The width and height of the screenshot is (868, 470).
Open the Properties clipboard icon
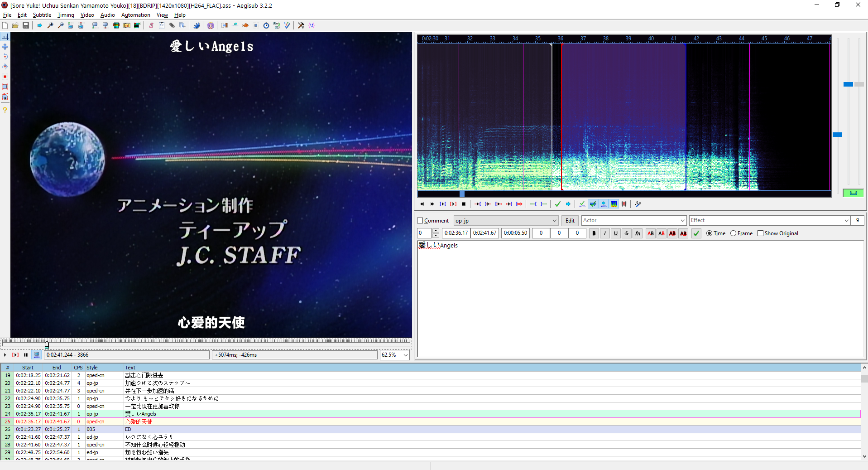[x=162, y=25]
